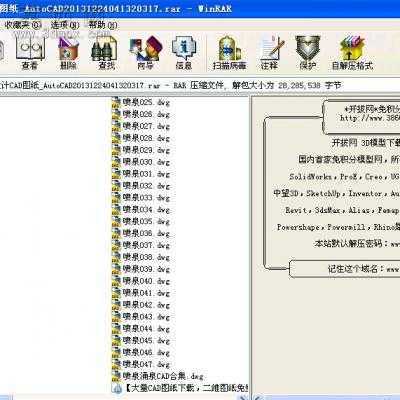Select file 喷泉031.dwg
This screenshot has height=400, width=400.
[x=141, y=174]
